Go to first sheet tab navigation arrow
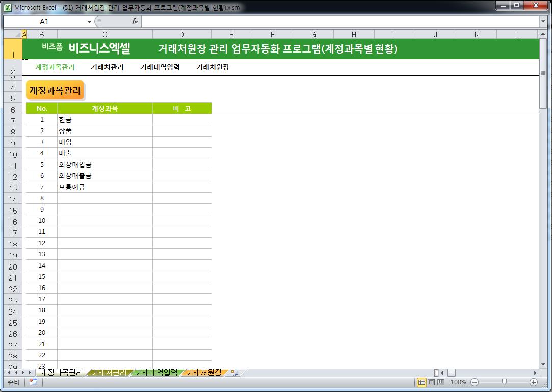Image resolution: width=552 pixels, height=392 pixels. coord(8,372)
